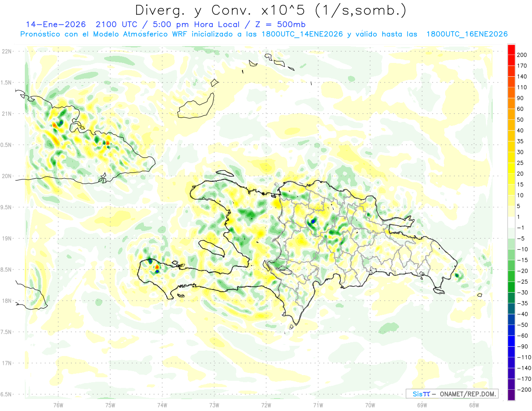
Task: Click the '70W' longitude label
Action: point(370,405)
